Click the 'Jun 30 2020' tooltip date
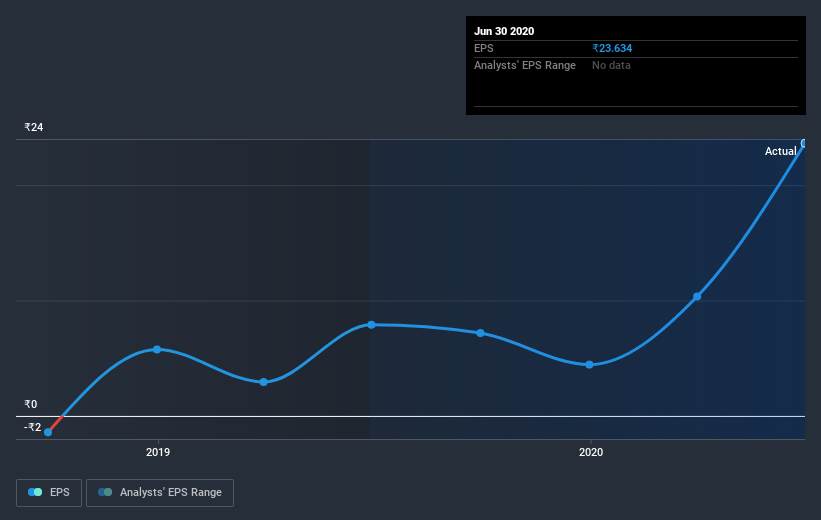 504,31
